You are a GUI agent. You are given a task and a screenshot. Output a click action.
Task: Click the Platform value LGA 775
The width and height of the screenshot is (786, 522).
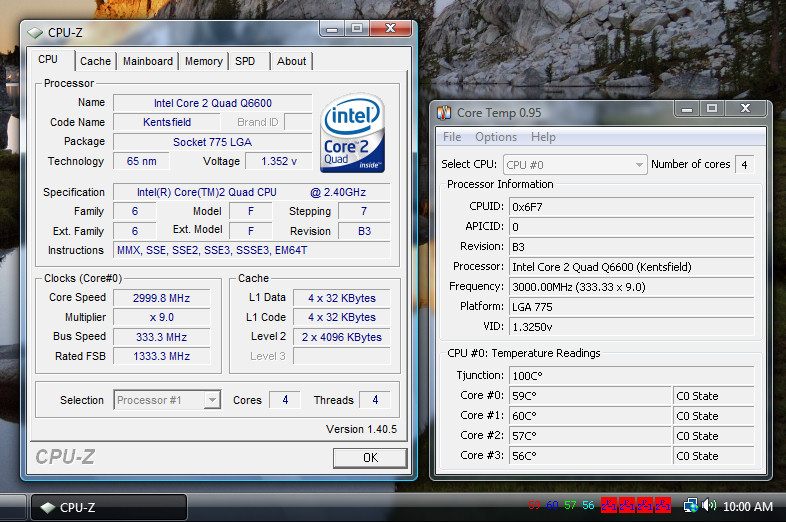click(x=632, y=306)
